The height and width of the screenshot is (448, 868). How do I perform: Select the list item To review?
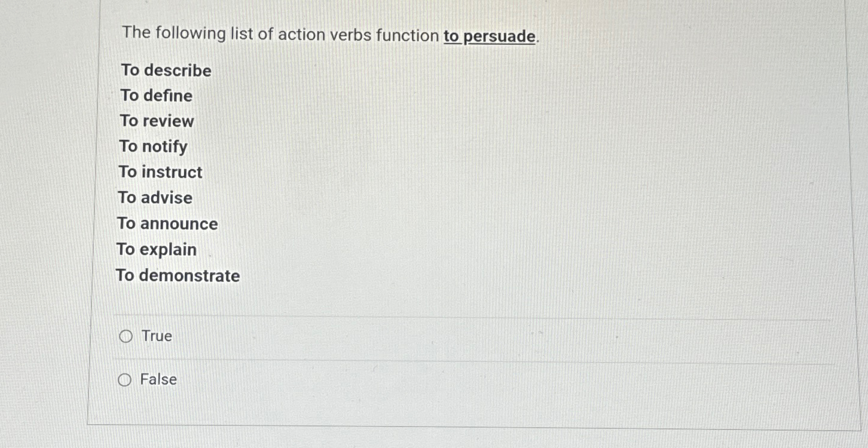click(157, 121)
